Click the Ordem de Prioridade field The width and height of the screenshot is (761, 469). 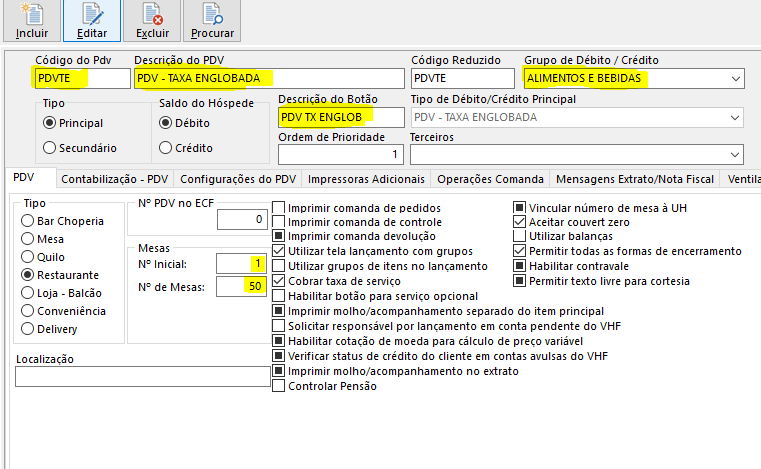(x=341, y=155)
